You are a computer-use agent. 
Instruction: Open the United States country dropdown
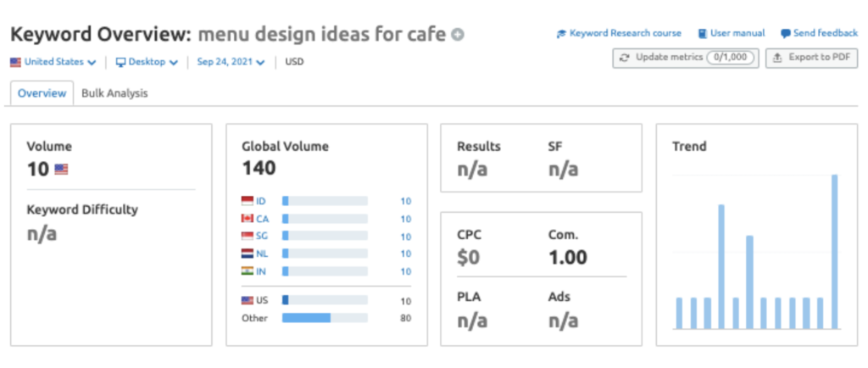pos(53,62)
